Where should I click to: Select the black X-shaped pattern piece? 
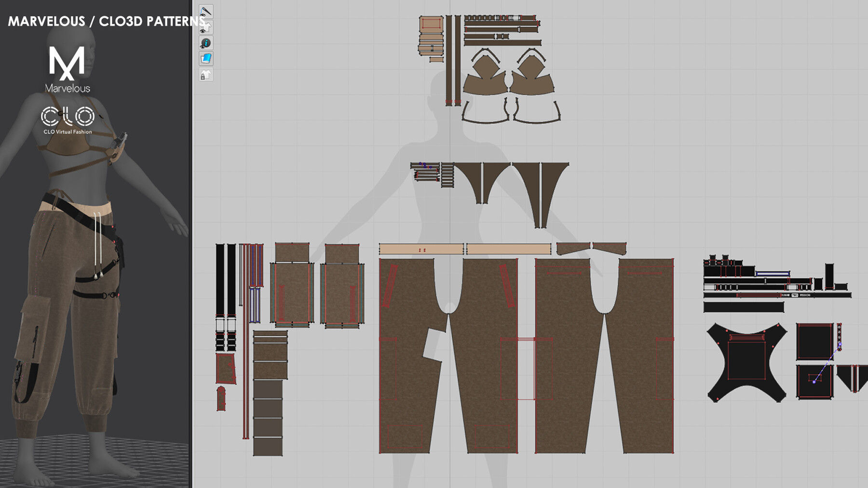point(746,362)
